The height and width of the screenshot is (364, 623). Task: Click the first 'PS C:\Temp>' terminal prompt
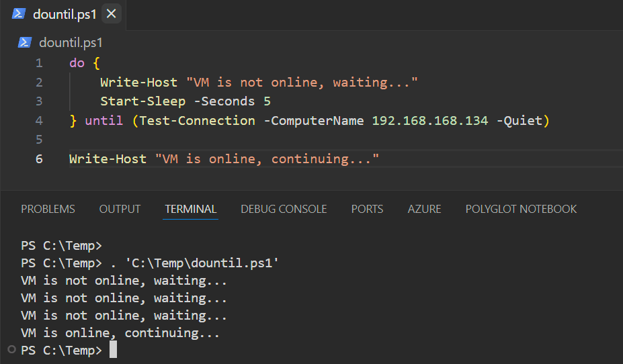pos(61,246)
